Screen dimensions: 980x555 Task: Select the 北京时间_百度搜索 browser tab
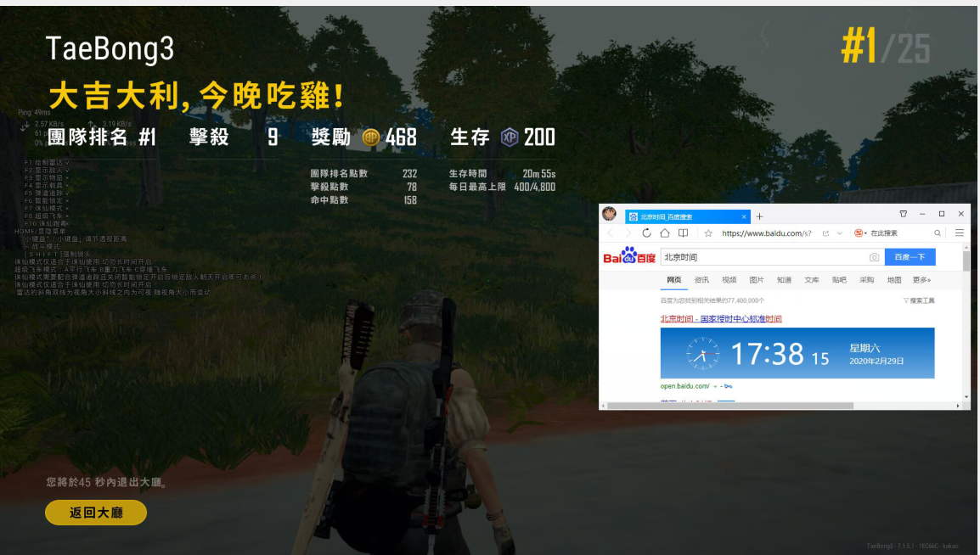[687, 216]
